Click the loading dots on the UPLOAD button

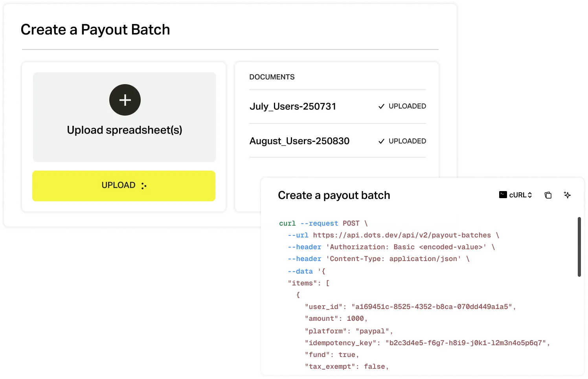point(144,186)
